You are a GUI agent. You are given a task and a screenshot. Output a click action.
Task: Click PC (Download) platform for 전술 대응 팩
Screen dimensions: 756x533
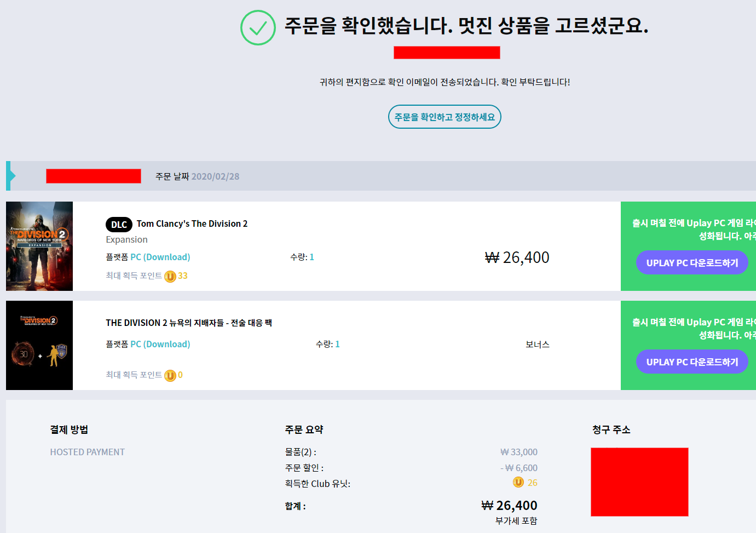coord(160,344)
